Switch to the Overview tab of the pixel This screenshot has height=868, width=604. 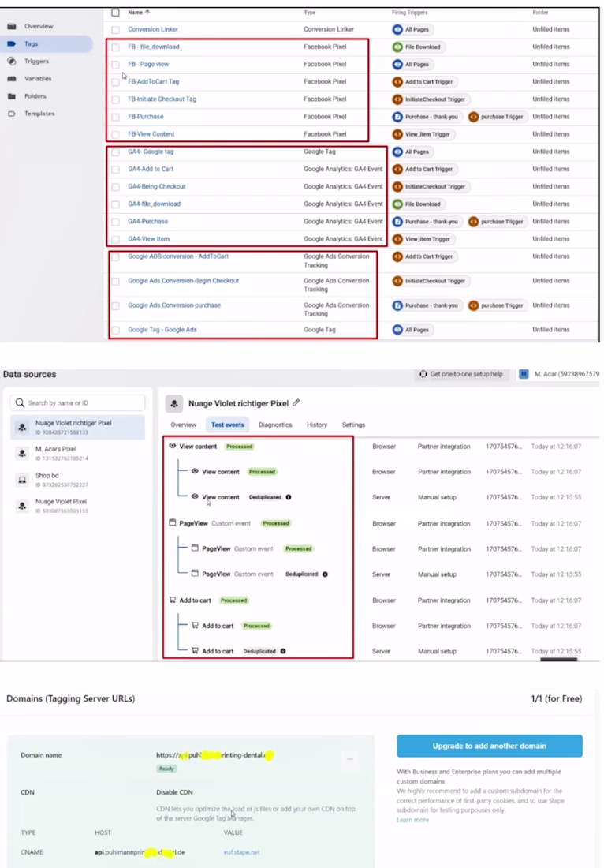[183, 425]
